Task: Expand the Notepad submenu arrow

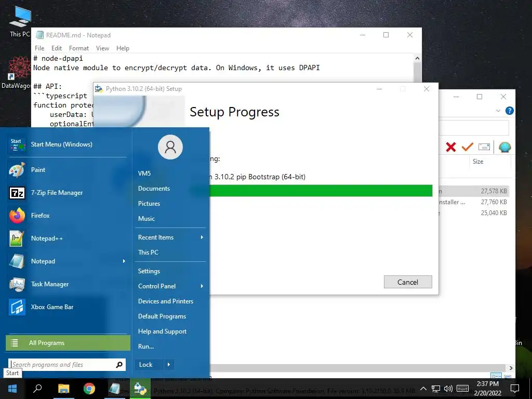Action: [x=124, y=261]
